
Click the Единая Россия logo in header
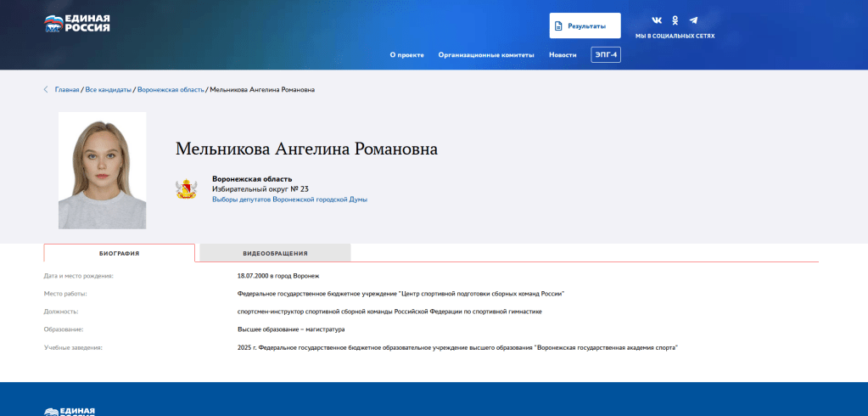pyautogui.click(x=77, y=23)
